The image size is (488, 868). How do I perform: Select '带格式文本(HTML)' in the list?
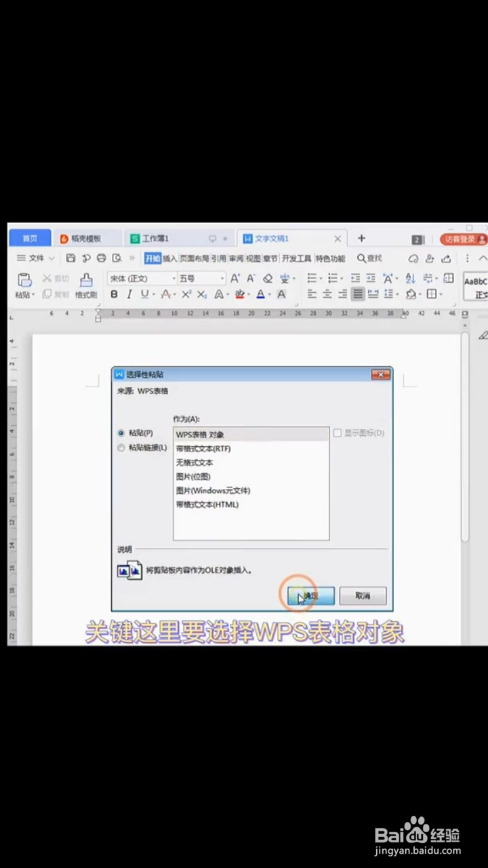pyautogui.click(x=251, y=505)
